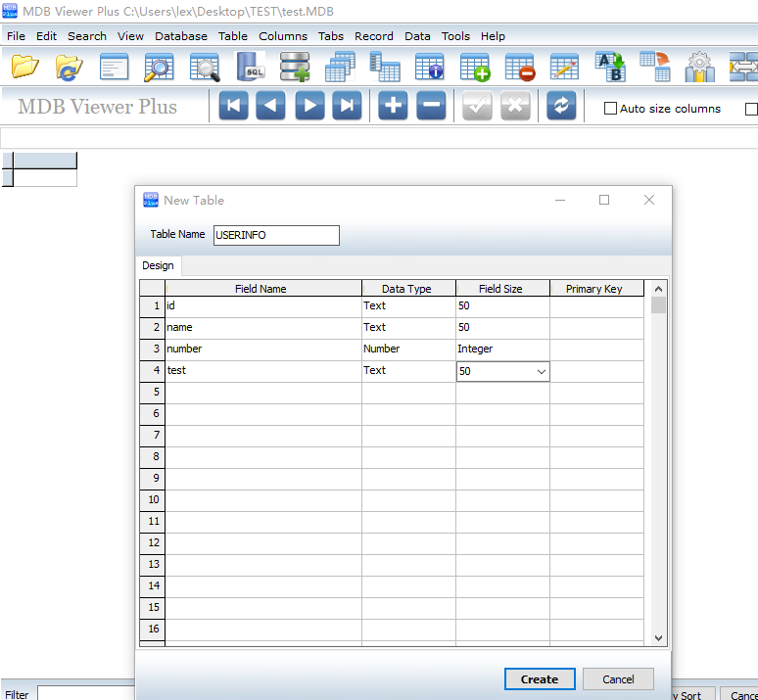
Task: Click the 'number' field name cell
Action: click(263, 350)
